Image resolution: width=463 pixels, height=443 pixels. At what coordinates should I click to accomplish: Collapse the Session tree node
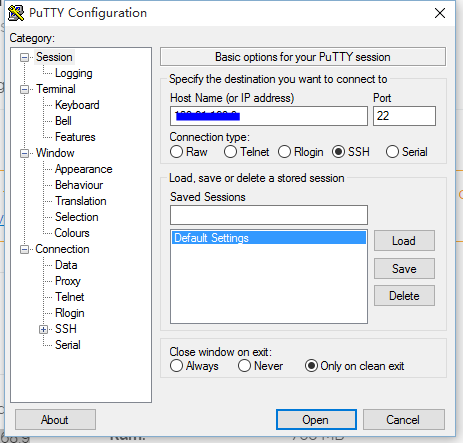[x=24, y=57]
